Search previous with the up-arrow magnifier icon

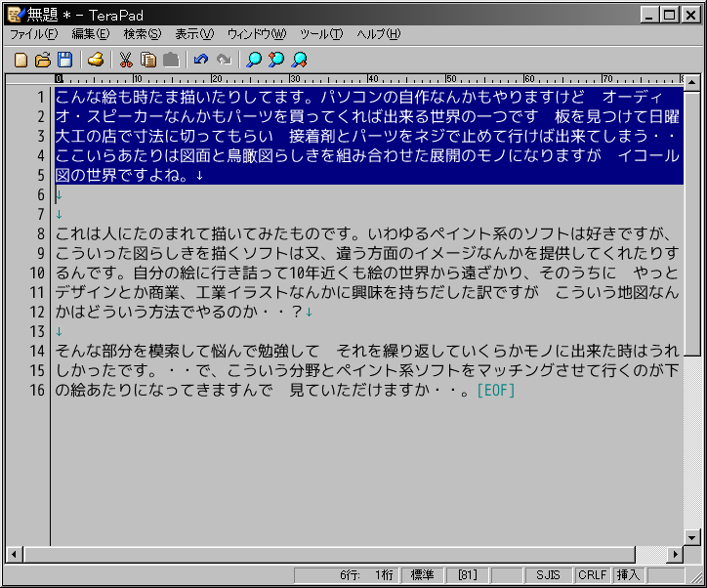[276, 60]
